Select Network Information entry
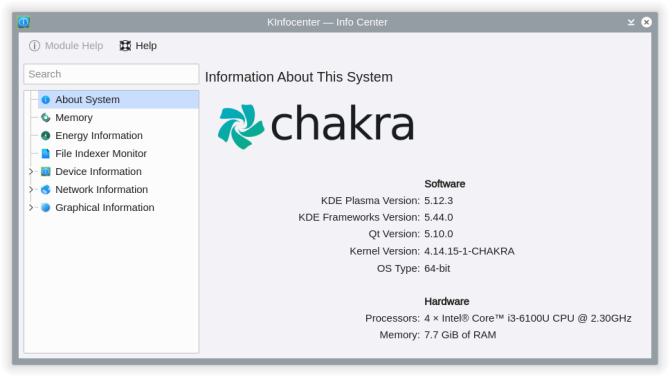The height and width of the screenshot is (377, 670). click(118, 189)
